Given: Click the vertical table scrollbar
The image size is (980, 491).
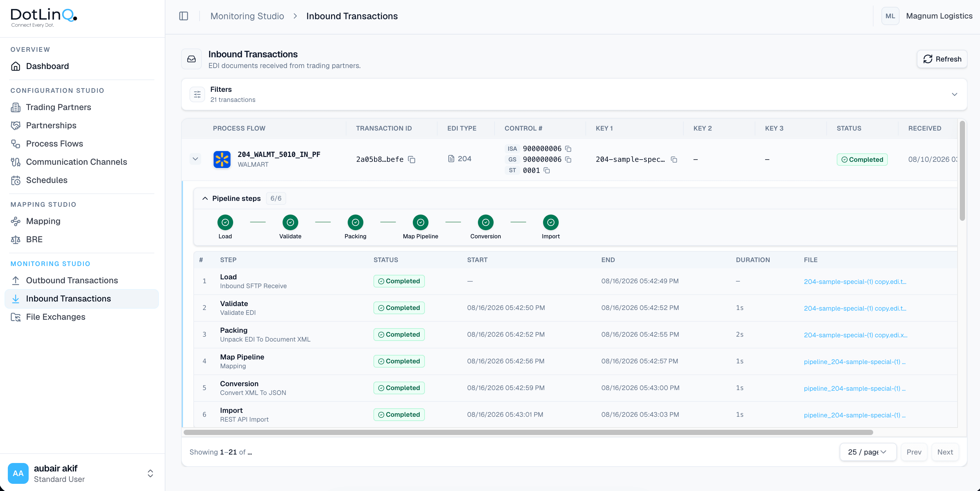Looking at the screenshot, I should tap(962, 170).
